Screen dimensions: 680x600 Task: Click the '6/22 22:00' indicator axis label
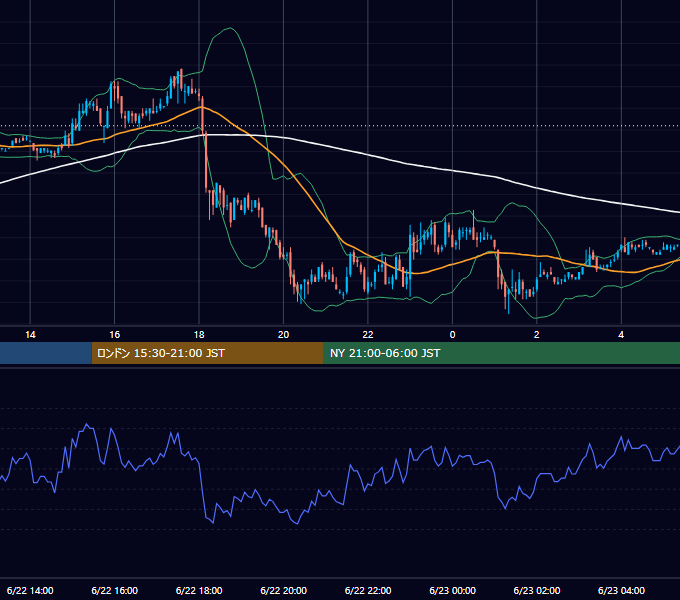pyautogui.click(x=368, y=590)
